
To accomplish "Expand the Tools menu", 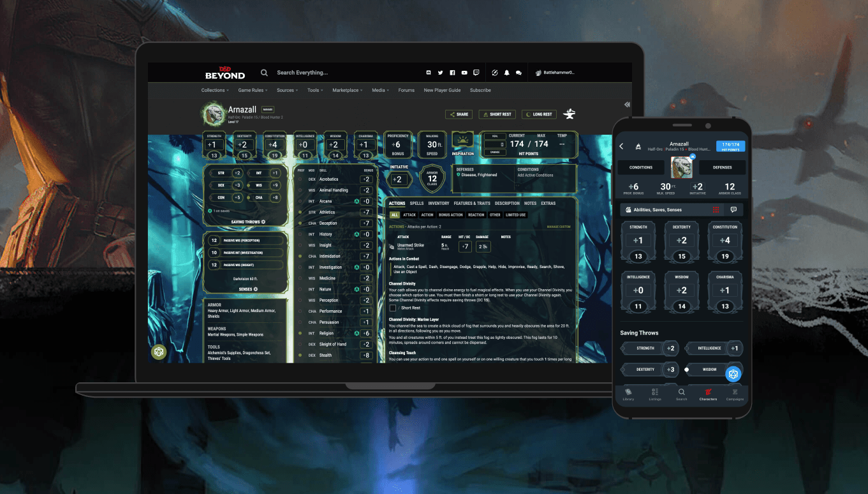I will click(315, 90).
